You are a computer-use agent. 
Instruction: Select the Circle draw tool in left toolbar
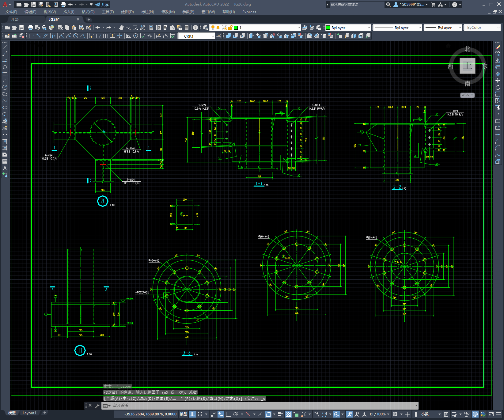click(x=5, y=87)
